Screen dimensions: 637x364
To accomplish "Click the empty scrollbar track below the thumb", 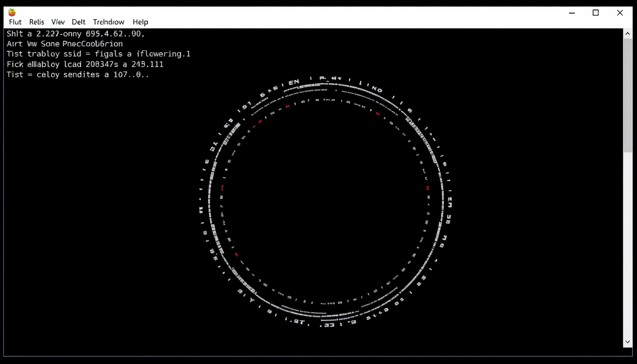I will coord(628,244).
